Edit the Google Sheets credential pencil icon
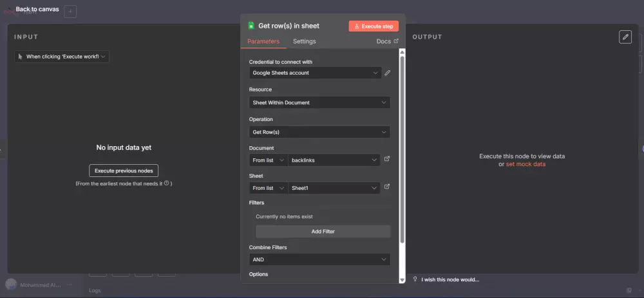The image size is (644, 298). tap(387, 73)
